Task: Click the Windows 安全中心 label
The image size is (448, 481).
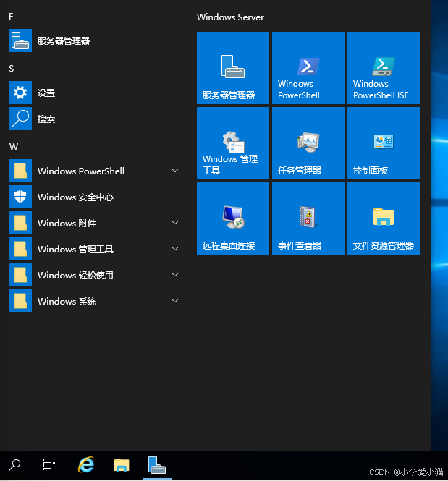Action: coord(75,197)
